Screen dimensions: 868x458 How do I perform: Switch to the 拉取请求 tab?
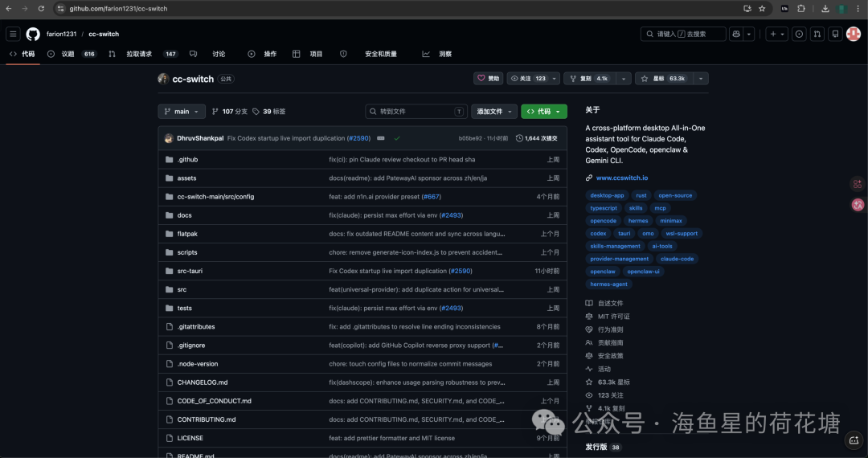pos(143,54)
